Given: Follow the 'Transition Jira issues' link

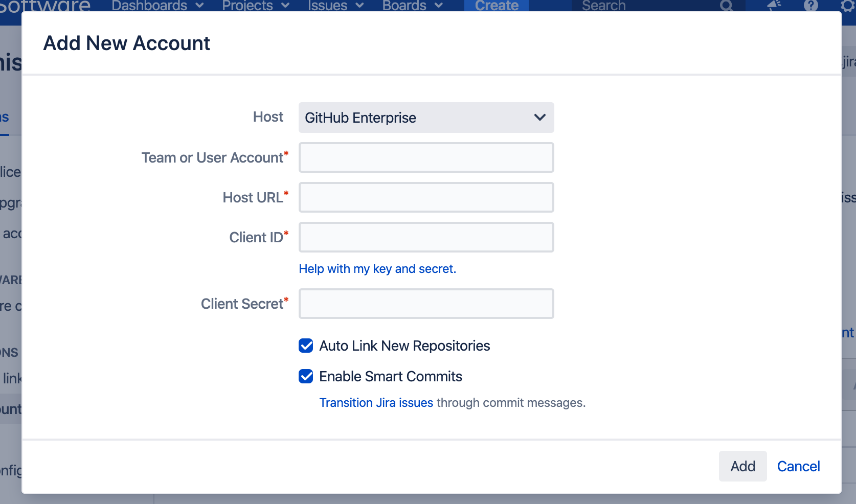Looking at the screenshot, I should (x=376, y=403).
